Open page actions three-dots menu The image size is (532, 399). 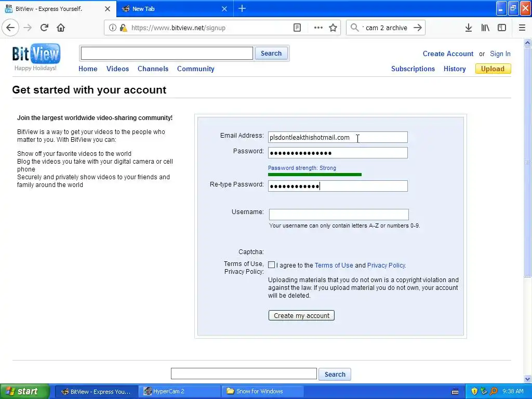[x=318, y=28]
